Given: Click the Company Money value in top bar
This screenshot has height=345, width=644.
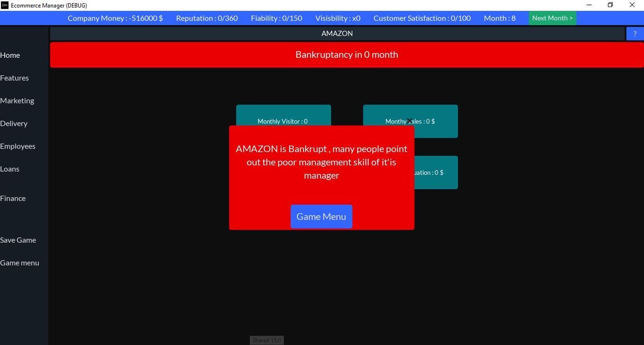Looking at the screenshot, I should 115,18.
